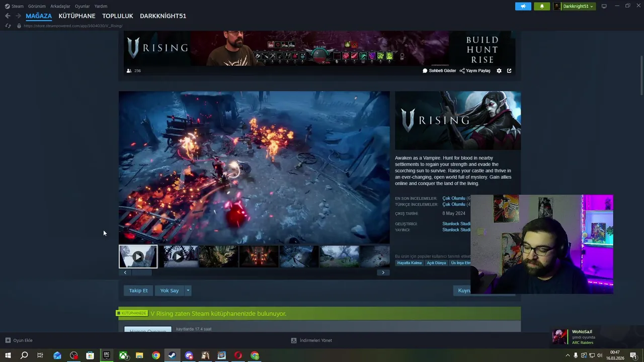The height and width of the screenshot is (362, 644).
Task: Click Oyun Ekle add game button
Action: (x=19, y=340)
